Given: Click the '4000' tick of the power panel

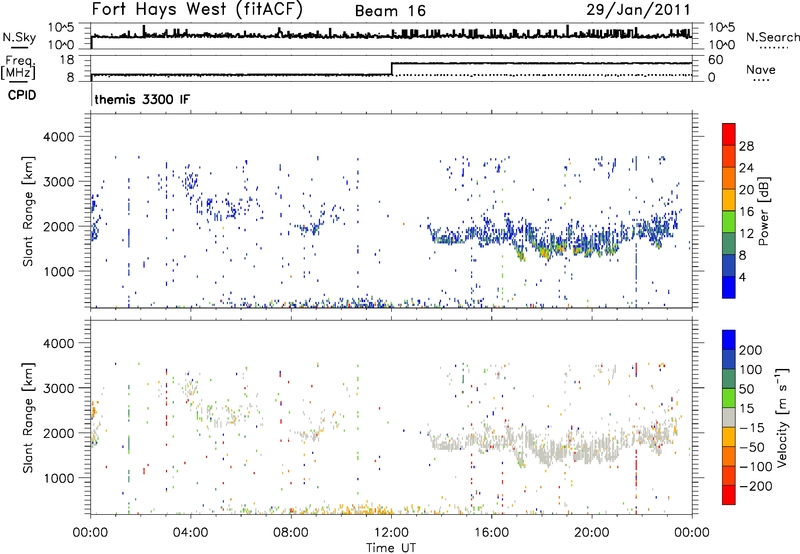Looking at the screenshot, I should pyautogui.click(x=58, y=137).
